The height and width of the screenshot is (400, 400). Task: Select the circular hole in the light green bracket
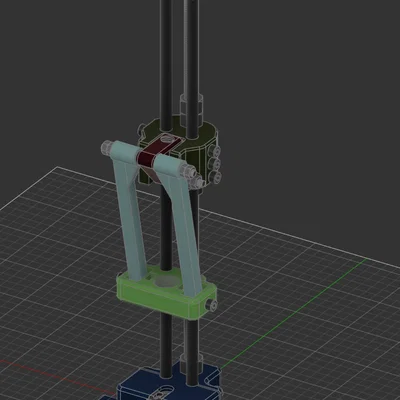coord(167,282)
